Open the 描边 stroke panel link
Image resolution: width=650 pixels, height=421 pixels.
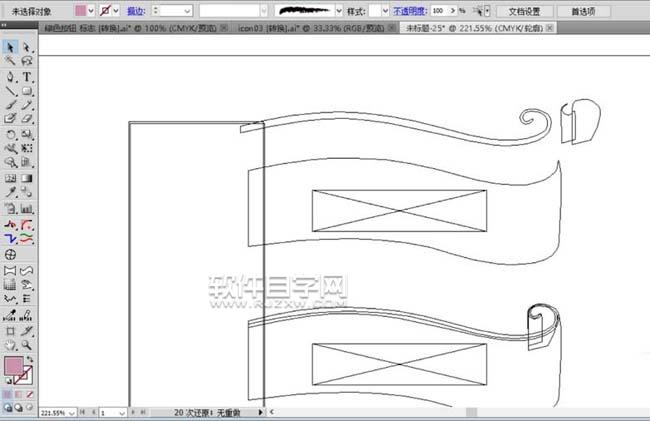point(136,11)
